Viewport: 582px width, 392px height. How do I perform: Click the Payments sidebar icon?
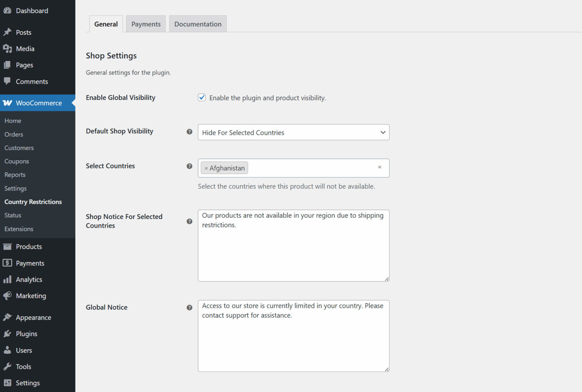[x=8, y=263]
